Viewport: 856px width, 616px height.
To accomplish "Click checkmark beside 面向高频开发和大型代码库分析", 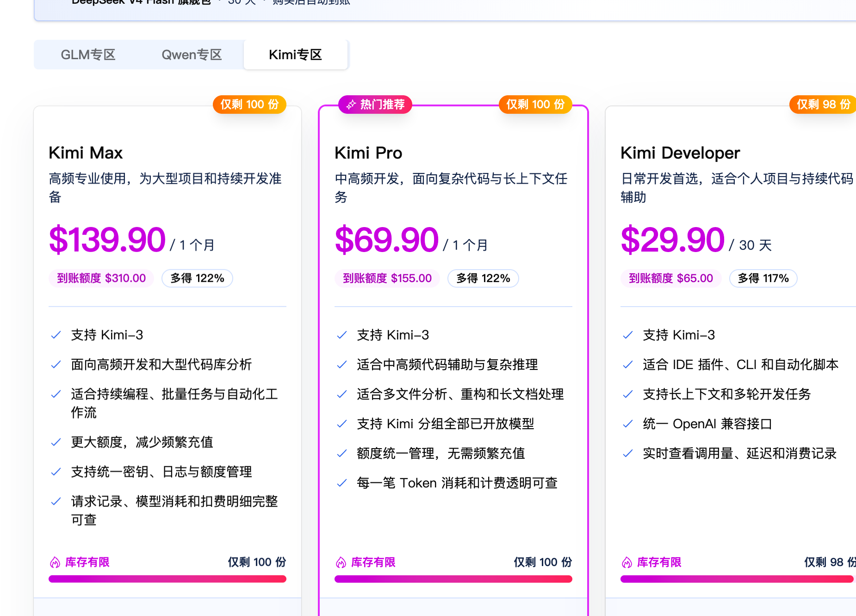I will [56, 365].
